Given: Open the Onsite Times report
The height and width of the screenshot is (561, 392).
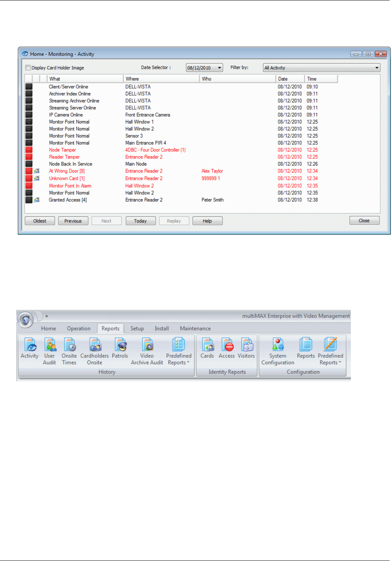Looking at the screenshot, I should tap(69, 351).
